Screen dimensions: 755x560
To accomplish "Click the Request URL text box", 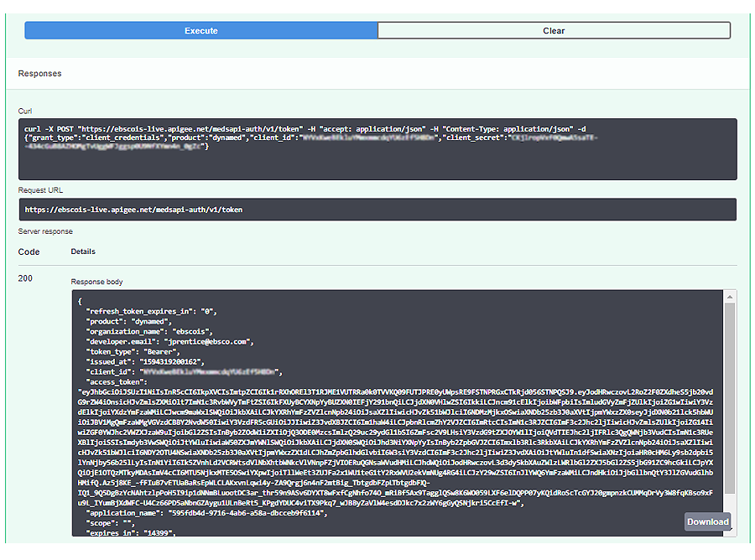I will tap(377, 210).
